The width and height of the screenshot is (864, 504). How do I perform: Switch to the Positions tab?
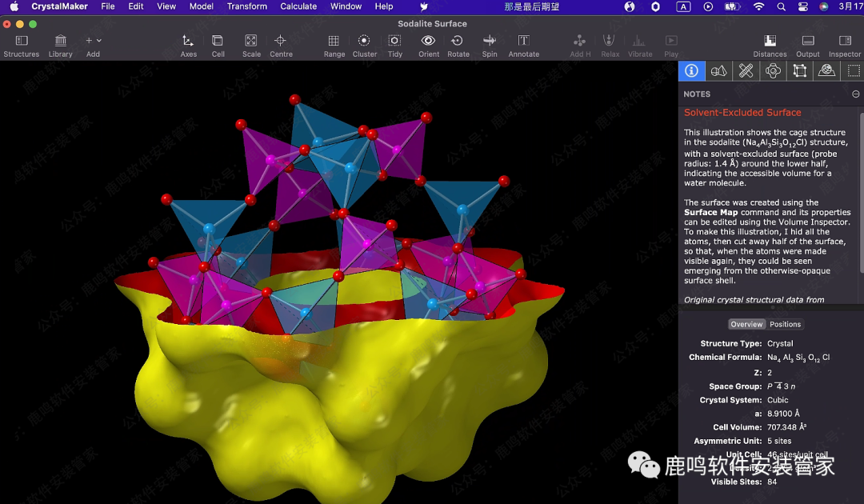(785, 324)
